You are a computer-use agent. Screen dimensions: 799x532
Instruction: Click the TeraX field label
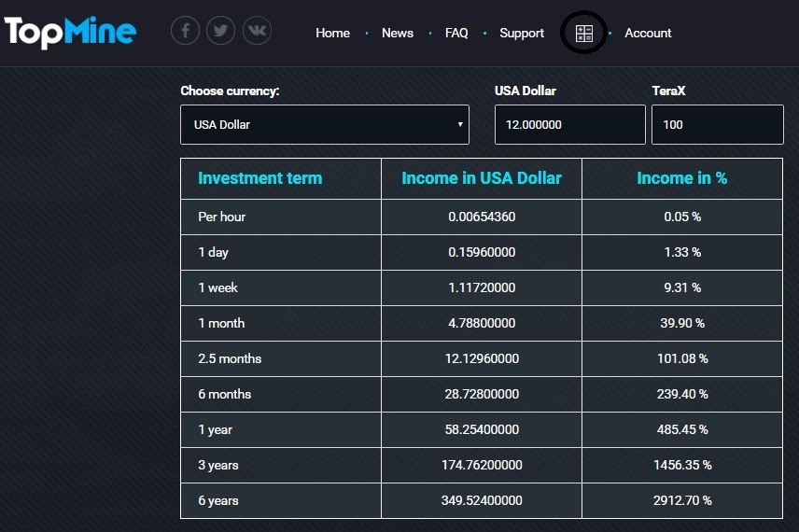point(668,91)
